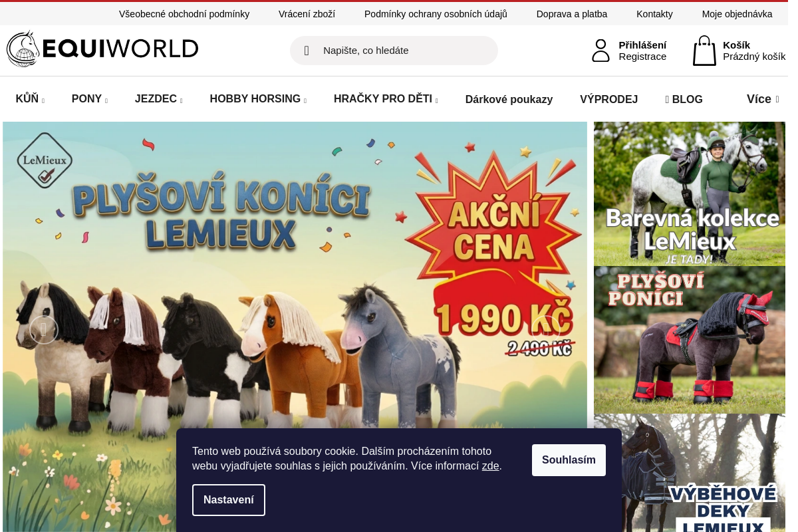Screen dimensions: 798x532
Task: Click Registrace link
Action: pos(642,57)
